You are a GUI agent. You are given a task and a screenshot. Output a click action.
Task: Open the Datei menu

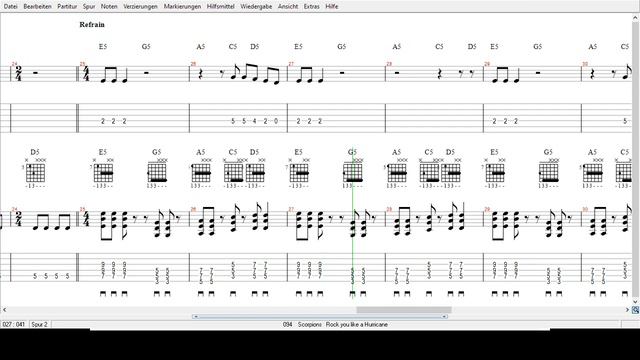pos(11,7)
